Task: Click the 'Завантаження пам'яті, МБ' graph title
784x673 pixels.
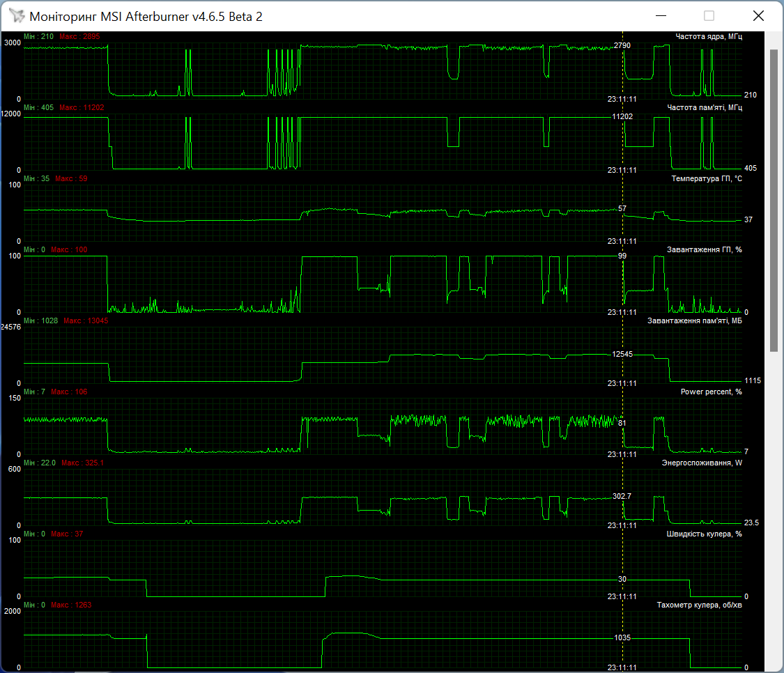Action: [695, 320]
